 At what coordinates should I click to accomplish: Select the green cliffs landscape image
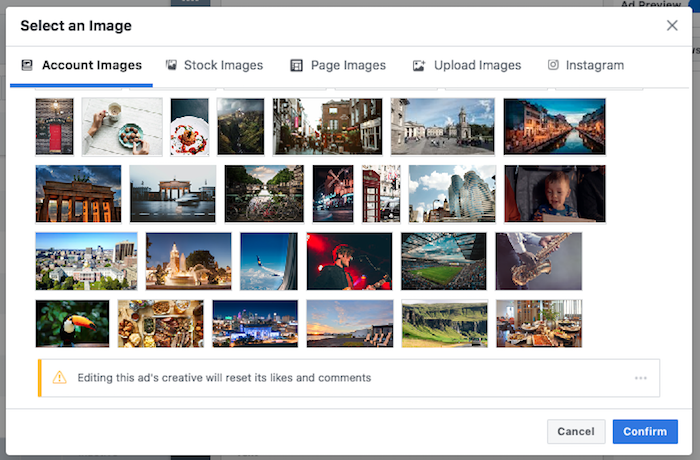445,324
